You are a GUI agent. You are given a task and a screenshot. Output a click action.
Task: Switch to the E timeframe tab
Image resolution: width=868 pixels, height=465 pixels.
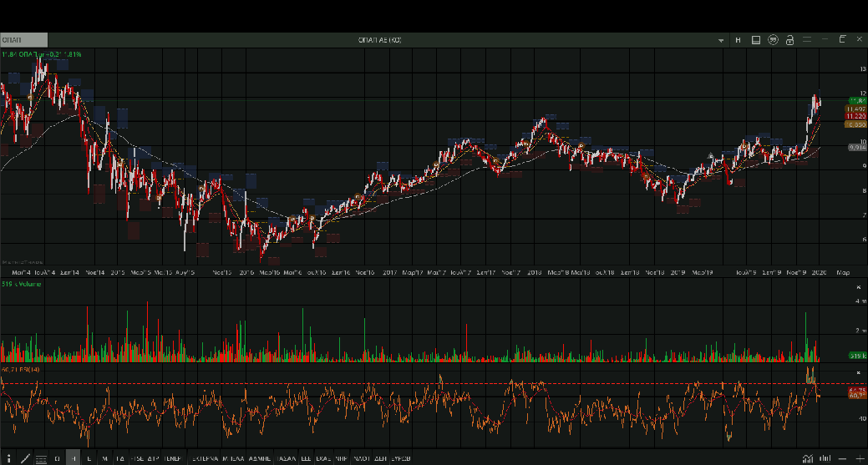tap(89, 458)
